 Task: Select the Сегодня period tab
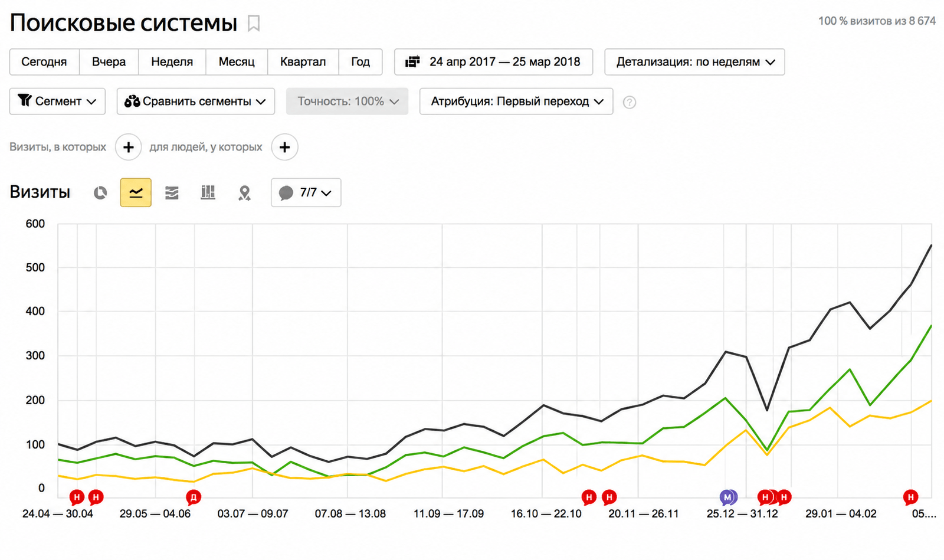44,62
